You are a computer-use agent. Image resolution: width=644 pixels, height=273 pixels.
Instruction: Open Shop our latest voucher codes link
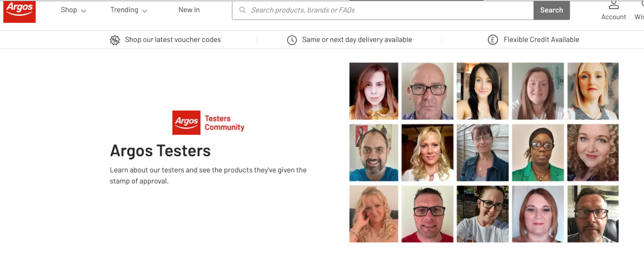pyautogui.click(x=173, y=40)
